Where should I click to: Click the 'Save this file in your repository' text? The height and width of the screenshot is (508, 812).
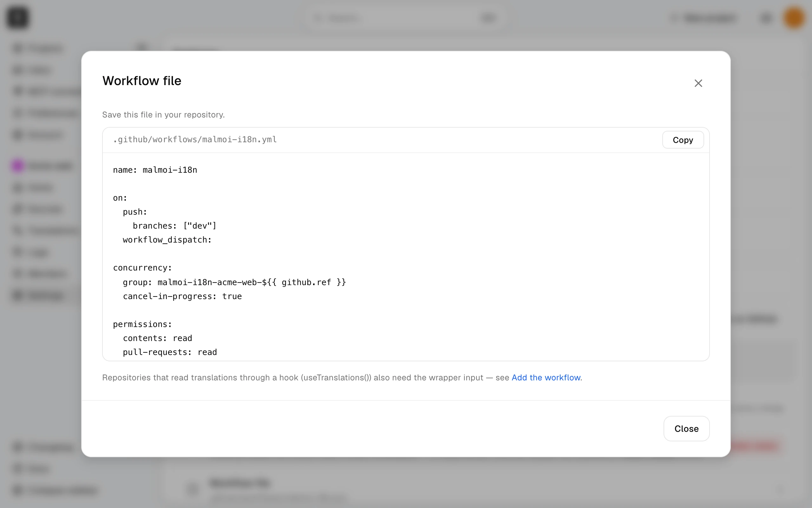click(x=163, y=115)
